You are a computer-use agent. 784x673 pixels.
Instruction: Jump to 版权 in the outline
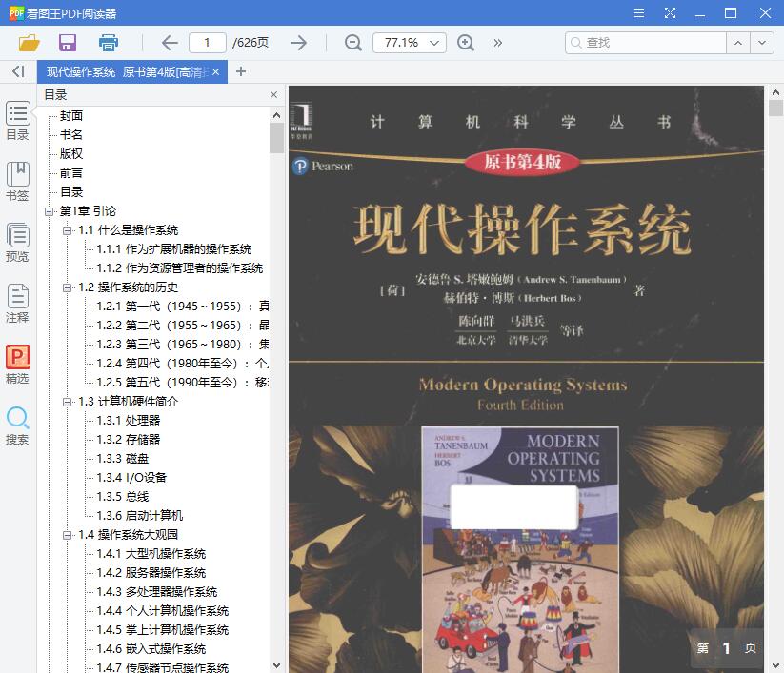pos(71,154)
